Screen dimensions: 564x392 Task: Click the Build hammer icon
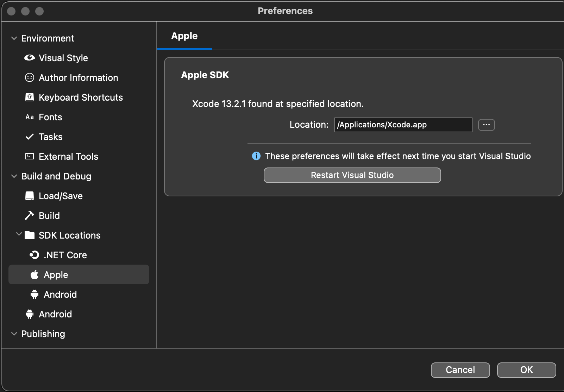pos(30,215)
